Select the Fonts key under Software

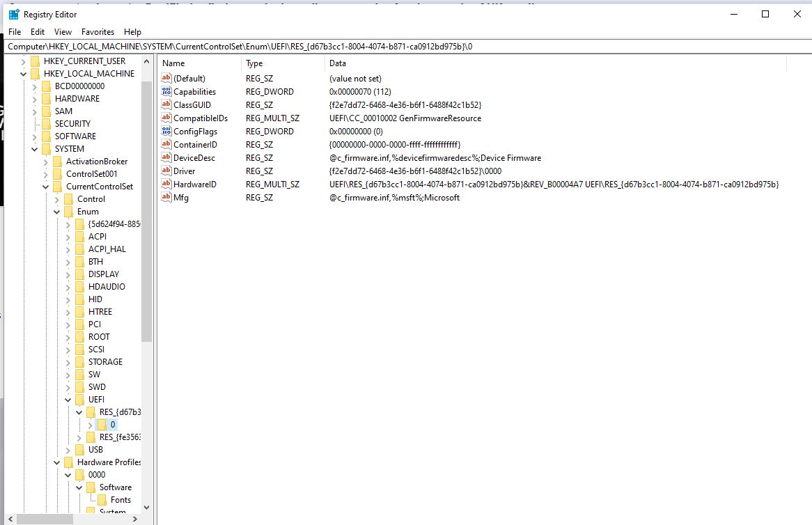pos(120,500)
